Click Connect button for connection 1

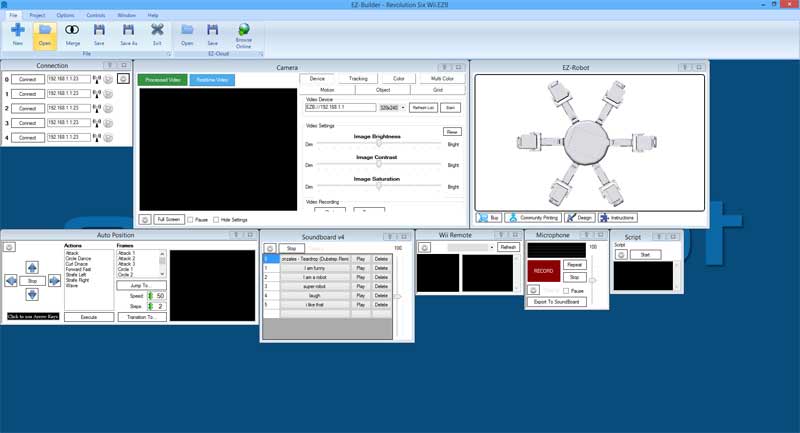[x=28, y=94]
